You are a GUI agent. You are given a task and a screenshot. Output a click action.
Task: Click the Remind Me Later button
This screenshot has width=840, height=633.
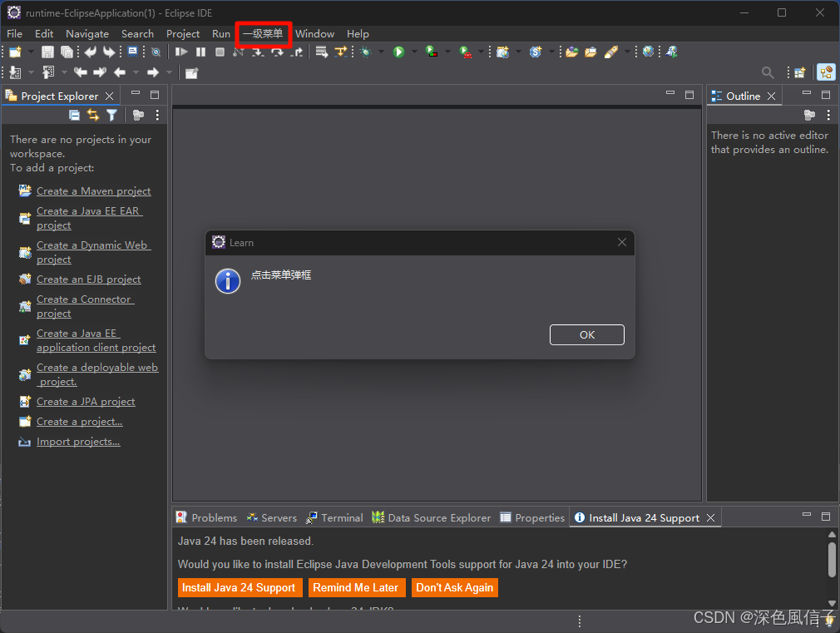pyautogui.click(x=356, y=587)
